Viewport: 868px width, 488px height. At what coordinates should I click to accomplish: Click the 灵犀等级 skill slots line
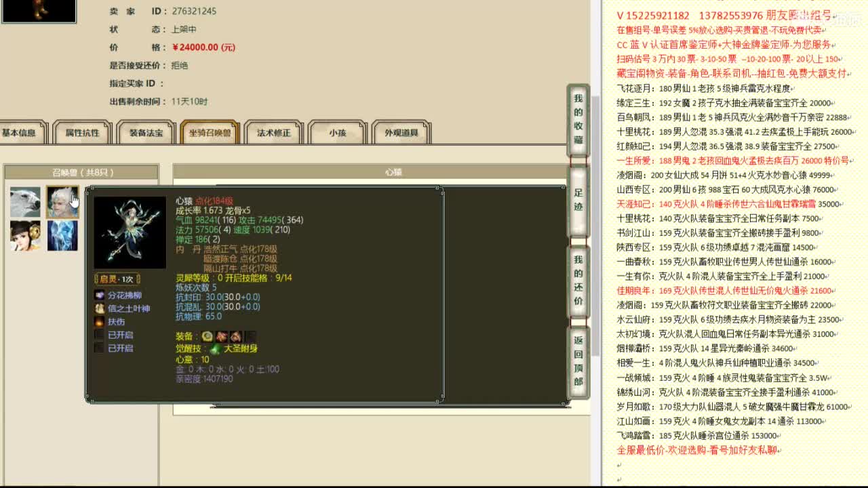234,278
